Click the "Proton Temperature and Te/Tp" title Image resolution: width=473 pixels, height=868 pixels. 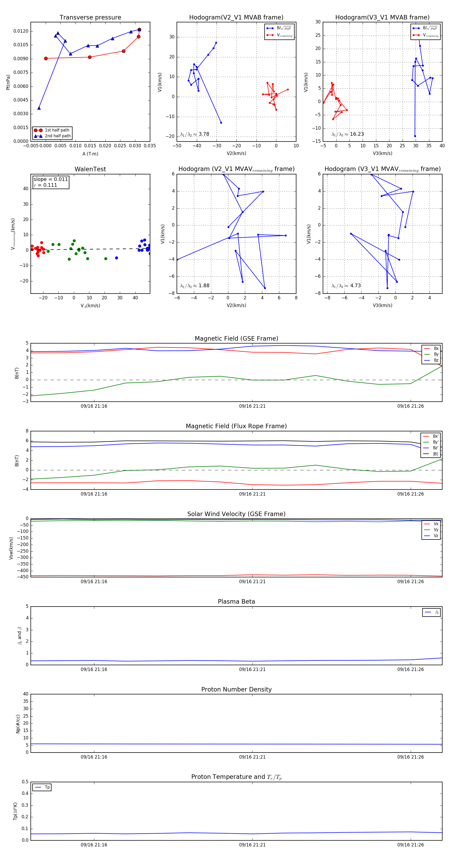236,777
